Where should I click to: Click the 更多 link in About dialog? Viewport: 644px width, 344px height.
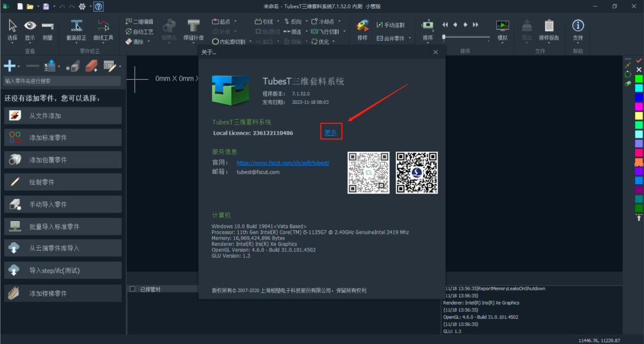(x=331, y=133)
